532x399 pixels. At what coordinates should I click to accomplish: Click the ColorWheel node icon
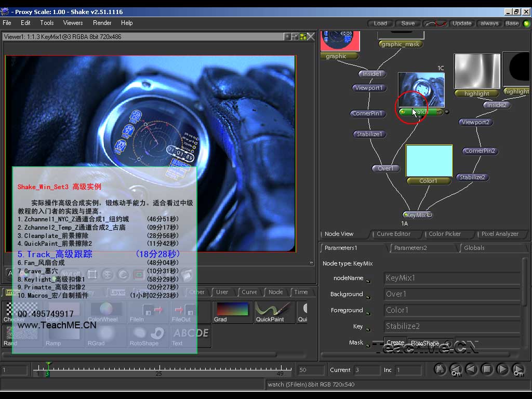point(106,312)
